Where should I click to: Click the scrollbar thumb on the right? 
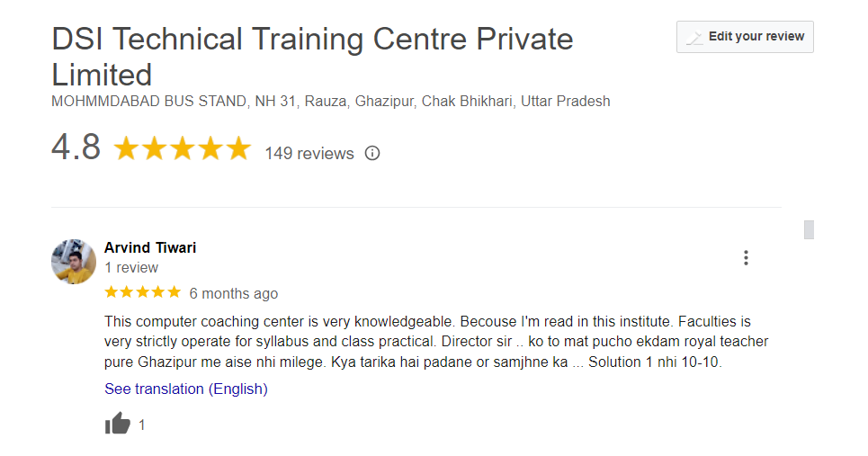pos(809,229)
